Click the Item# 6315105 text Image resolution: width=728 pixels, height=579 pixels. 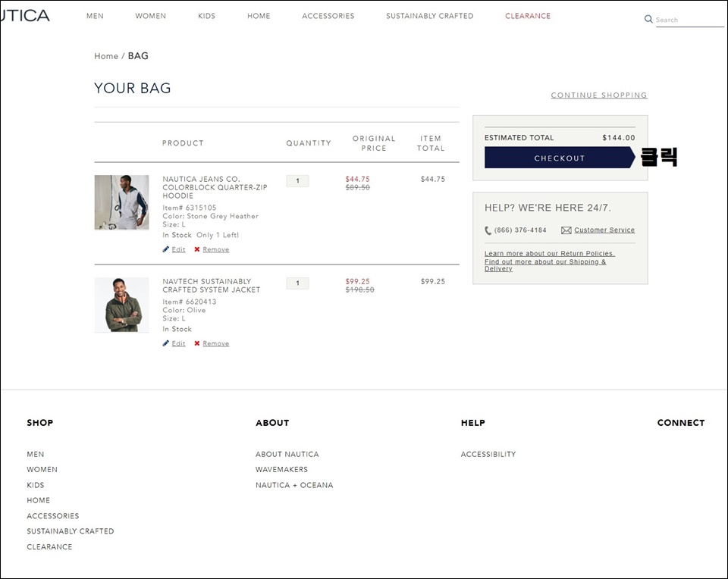[x=190, y=208]
